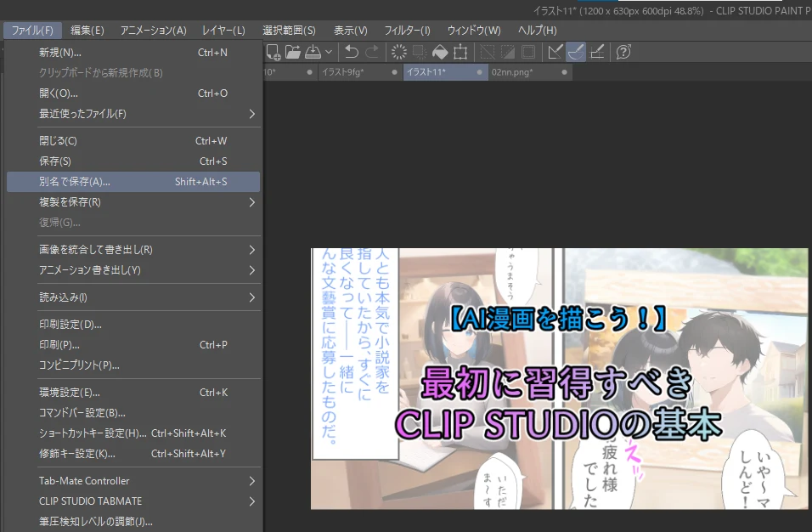Close the イラスト11* tab via its dot

click(480, 72)
